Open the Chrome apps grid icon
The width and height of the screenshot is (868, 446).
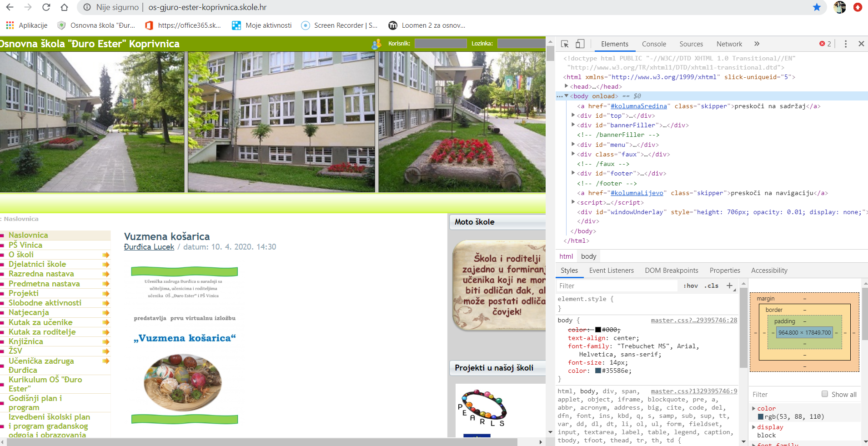10,25
